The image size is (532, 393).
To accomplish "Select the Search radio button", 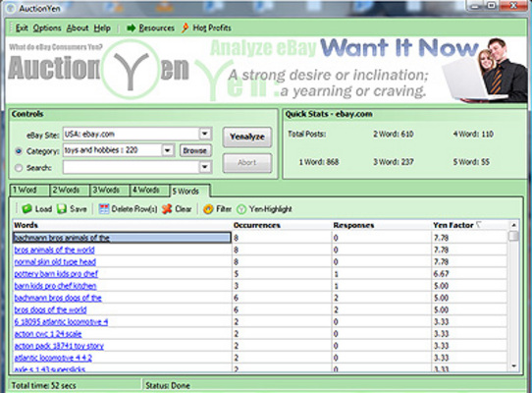I will [19, 168].
